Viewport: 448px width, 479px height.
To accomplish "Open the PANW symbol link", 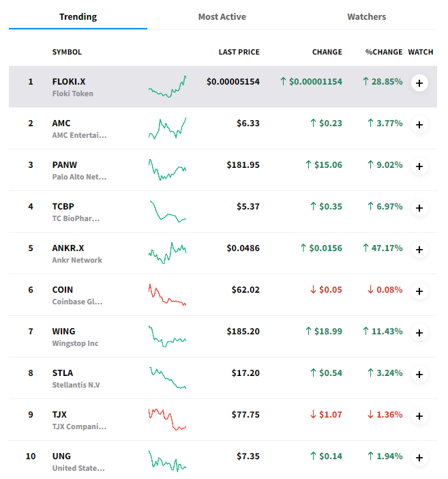I will click(64, 164).
